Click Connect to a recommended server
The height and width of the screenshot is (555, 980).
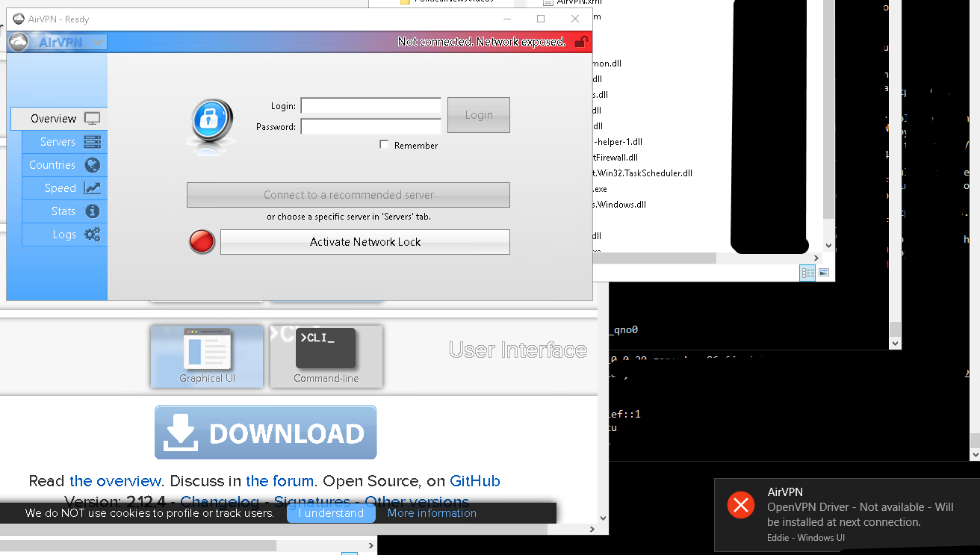coord(348,195)
